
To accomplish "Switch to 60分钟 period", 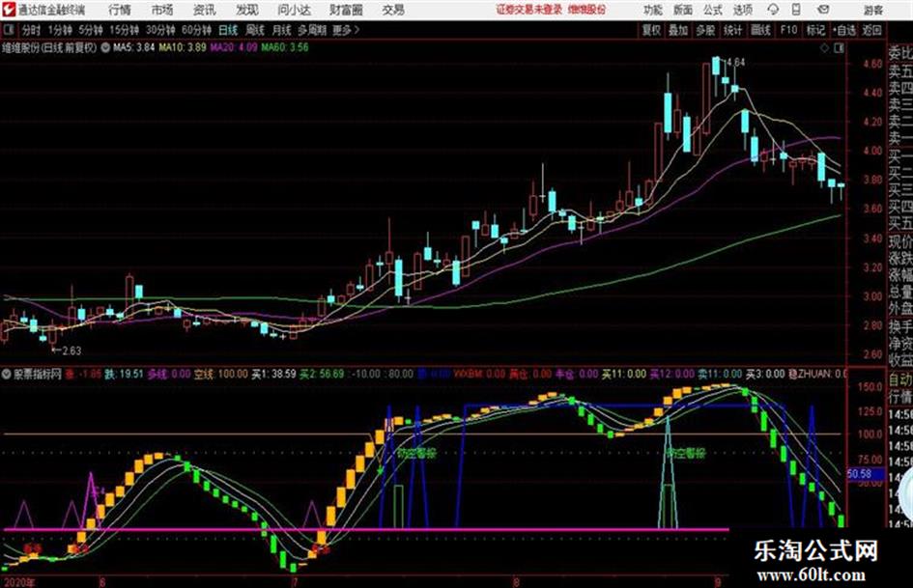I will (x=196, y=30).
